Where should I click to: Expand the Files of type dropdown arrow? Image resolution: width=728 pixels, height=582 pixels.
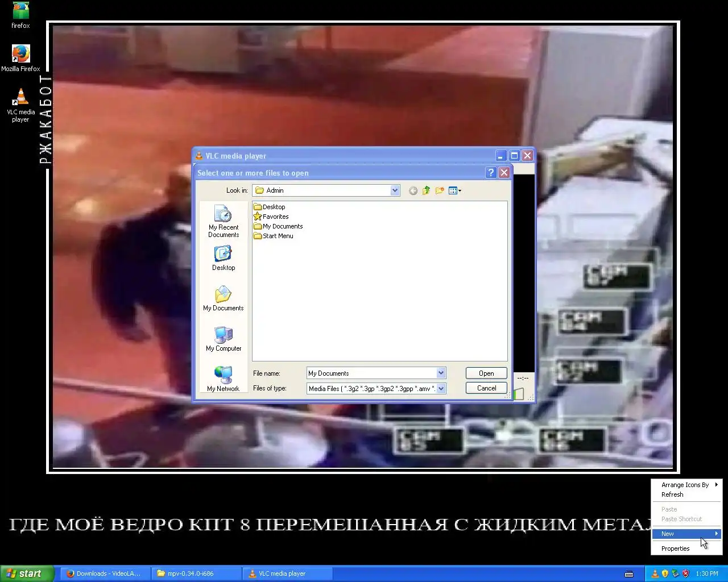click(x=441, y=388)
